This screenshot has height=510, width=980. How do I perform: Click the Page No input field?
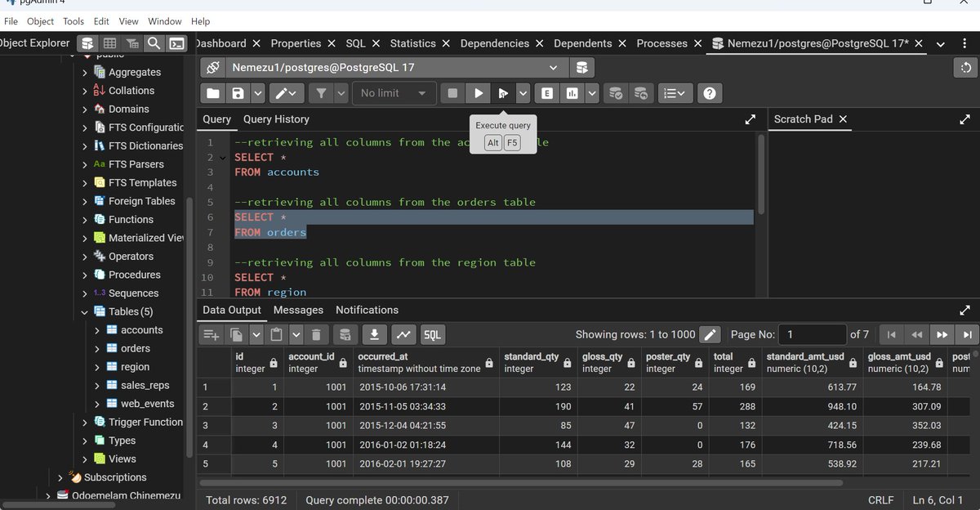(x=812, y=334)
